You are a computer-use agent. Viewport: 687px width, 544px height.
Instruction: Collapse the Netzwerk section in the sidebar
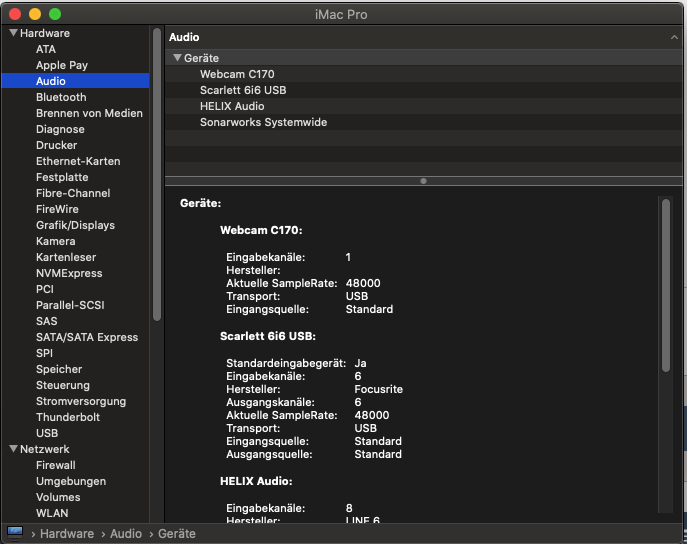(x=13, y=449)
